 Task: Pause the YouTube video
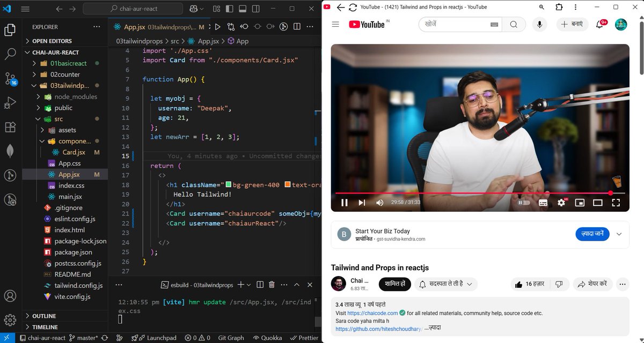click(x=345, y=203)
